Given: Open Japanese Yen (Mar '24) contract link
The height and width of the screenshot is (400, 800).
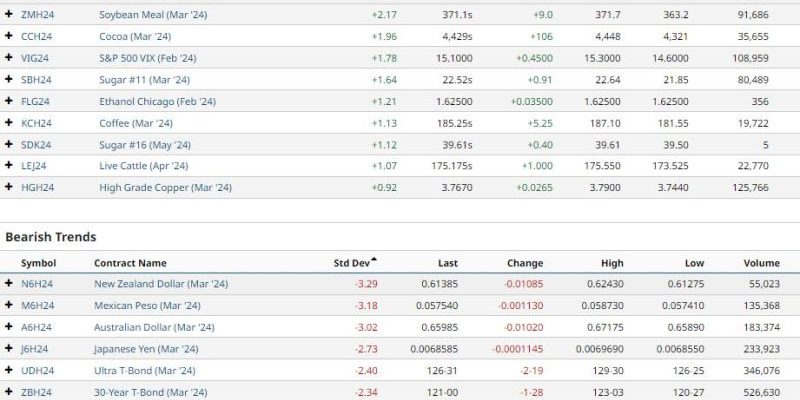Looking at the screenshot, I should pos(146,349).
